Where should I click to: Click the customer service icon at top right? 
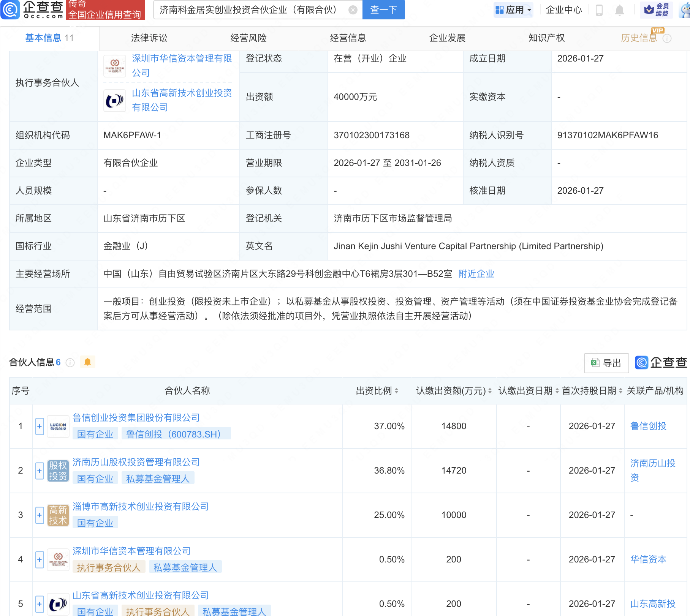(x=682, y=10)
